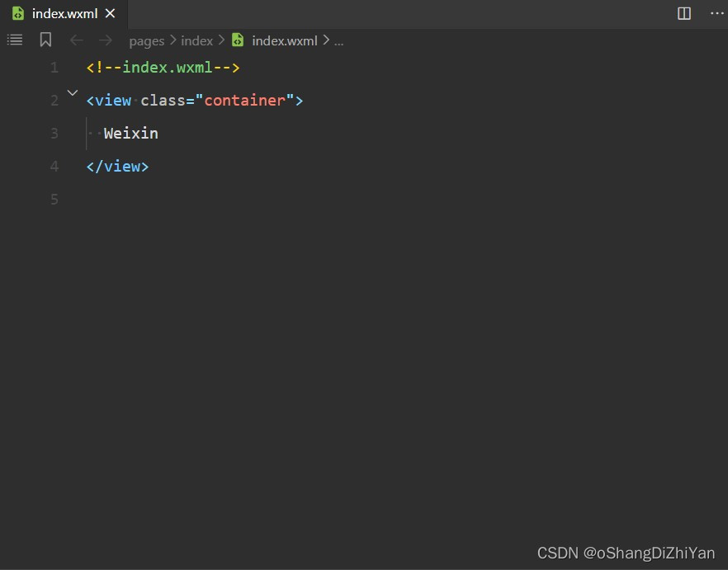Open the split editor layout icon
This screenshot has height=570, width=728.
(684, 13)
